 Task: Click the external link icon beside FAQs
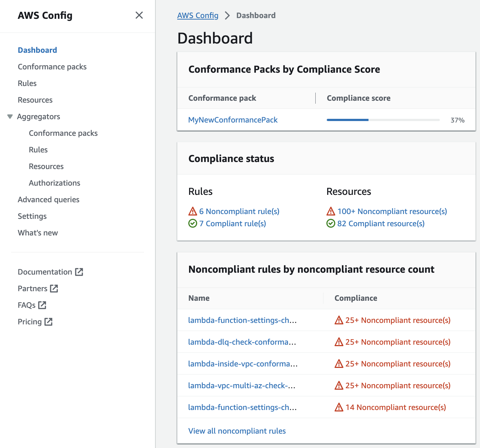[x=42, y=305]
